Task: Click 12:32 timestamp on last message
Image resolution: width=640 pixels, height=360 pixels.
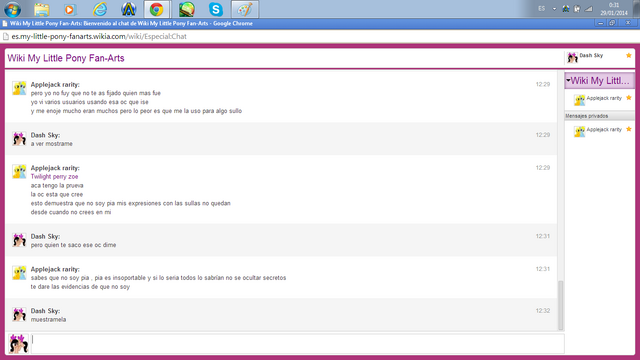Action: [x=542, y=311]
